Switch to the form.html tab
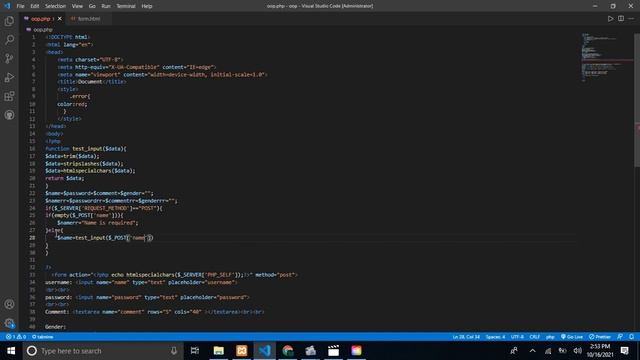The image size is (640, 360). pyautogui.click(x=89, y=19)
